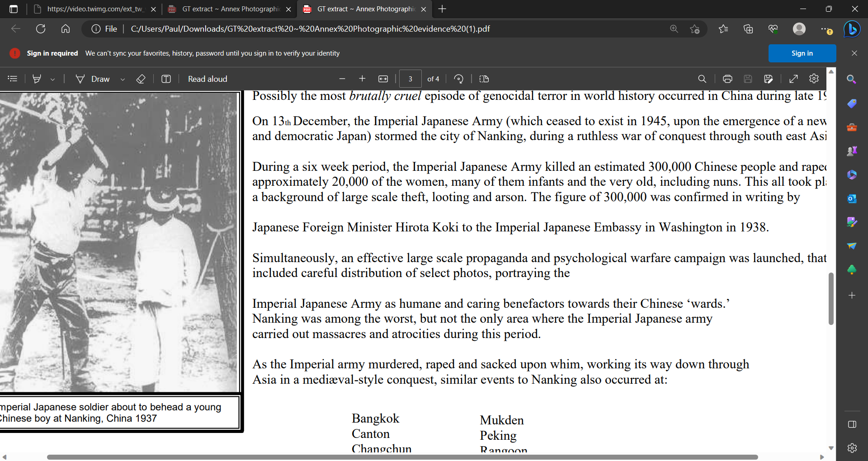Go to the home page
The image size is (868, 461).
tap(66, 29)
